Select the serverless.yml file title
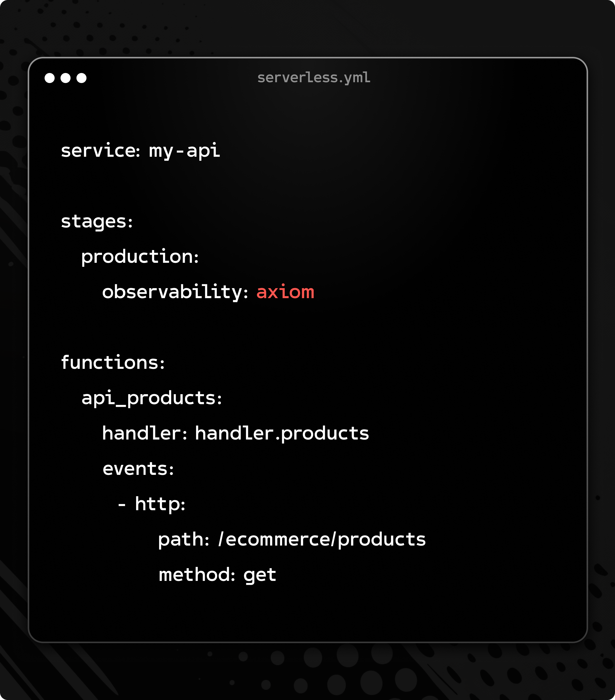The width and height of the screenshot is (615, 700). (x=313, y=78)
